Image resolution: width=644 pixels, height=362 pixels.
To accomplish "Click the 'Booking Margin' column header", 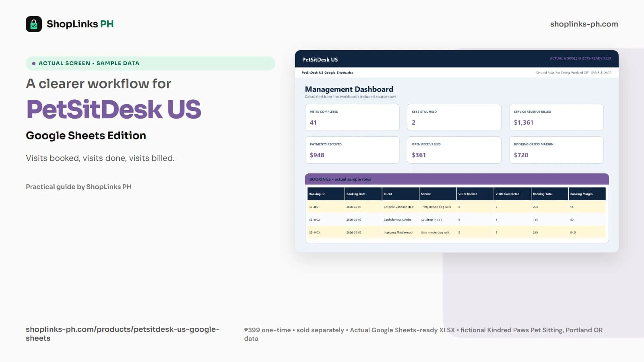I will click(587, 194).
